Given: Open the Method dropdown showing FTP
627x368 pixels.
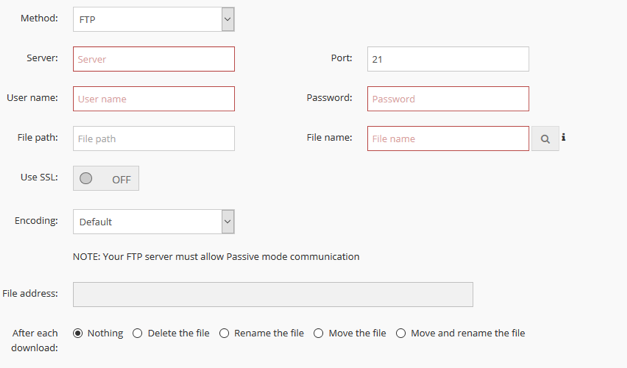Looking at the screenshot, I should [x=154, y=19].
